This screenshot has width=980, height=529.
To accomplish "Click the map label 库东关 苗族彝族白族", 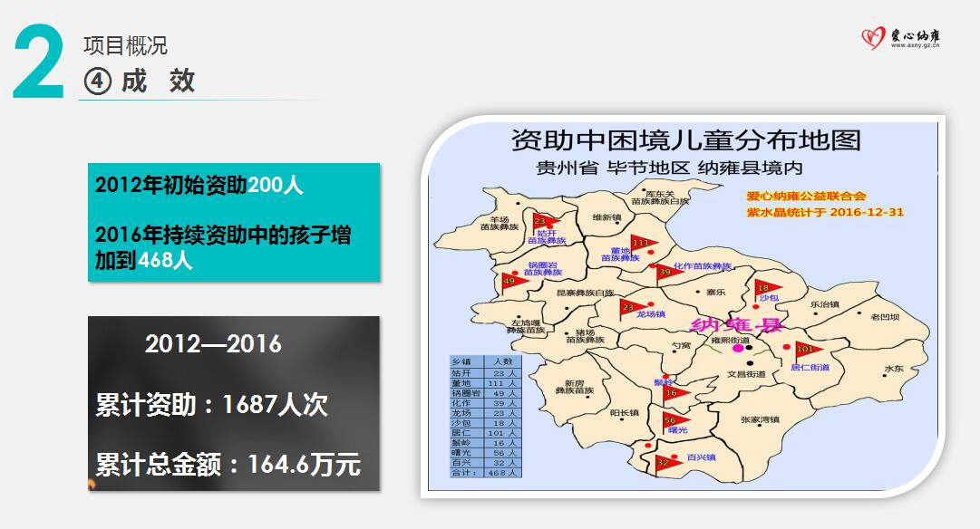I will [660, 197].
